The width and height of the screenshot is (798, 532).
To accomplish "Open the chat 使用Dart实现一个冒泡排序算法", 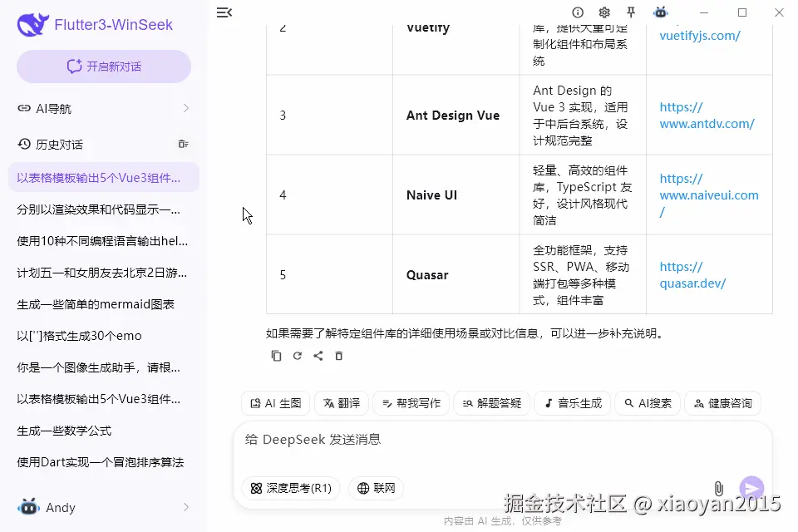I will (x=104, y=462).
